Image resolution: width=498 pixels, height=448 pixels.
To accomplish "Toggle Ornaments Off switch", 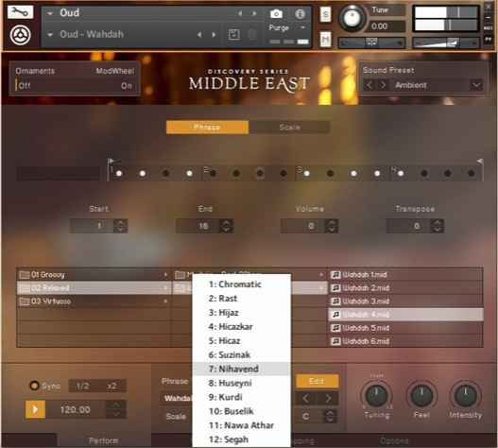I will [24, 85].
